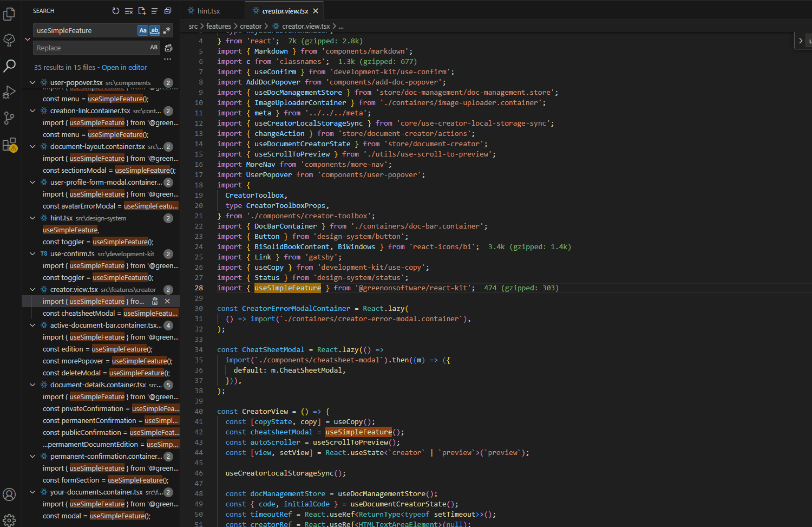This screenshot has width=812, height=527.
Task: Open a new search editor
Action: [x=142, y=11]
